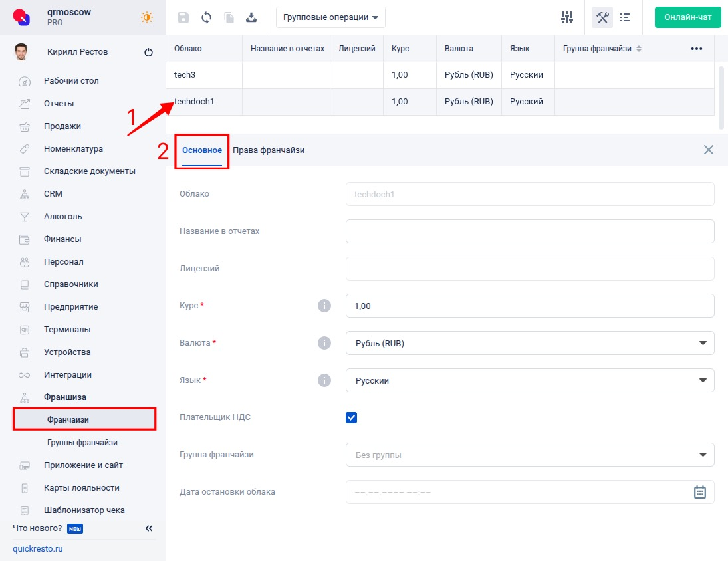Select the tech3 table row
This screenshot has height=561, width=728.
[440, 75]
